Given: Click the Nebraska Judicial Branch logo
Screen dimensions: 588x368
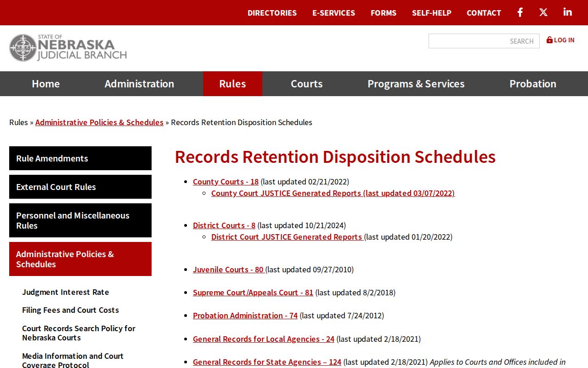Looking at the screenshot, I should tap(68, 48).
